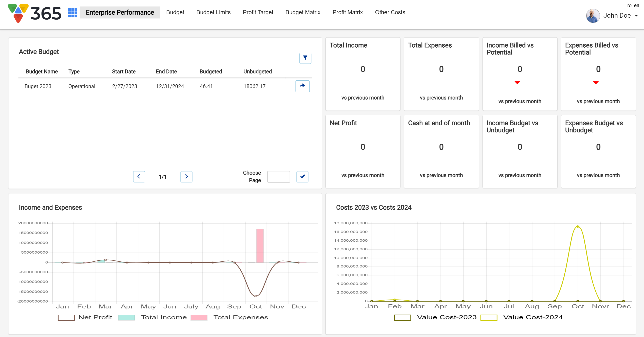Expand the John Doe user dropdown arrow
The image size is (644, 337).
coord(636,16)
